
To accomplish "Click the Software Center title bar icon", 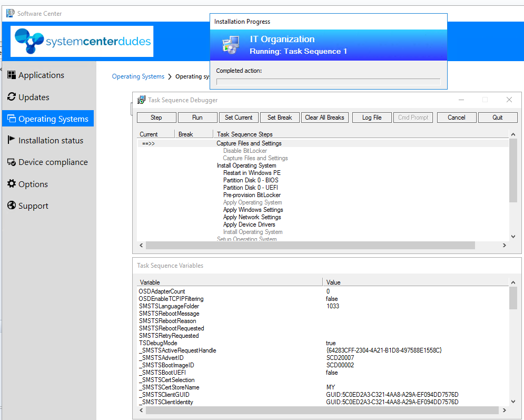I will [x=11, y=13].
